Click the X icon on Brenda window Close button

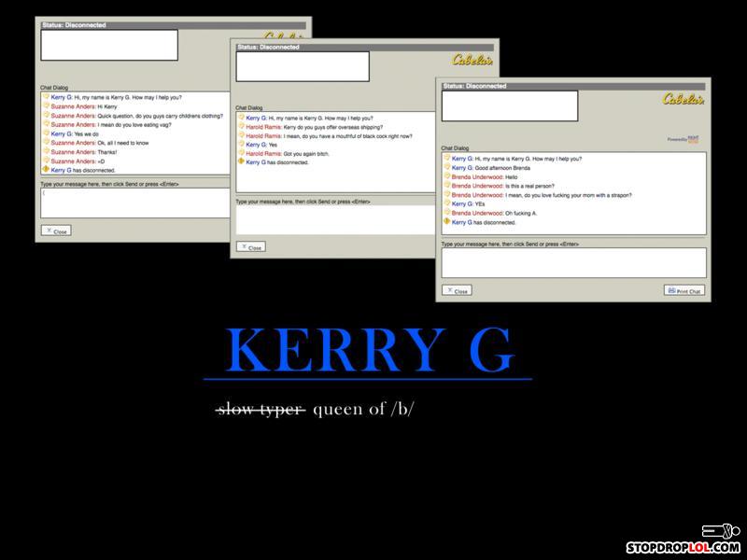pyautogui.click(x=449, y=290)
